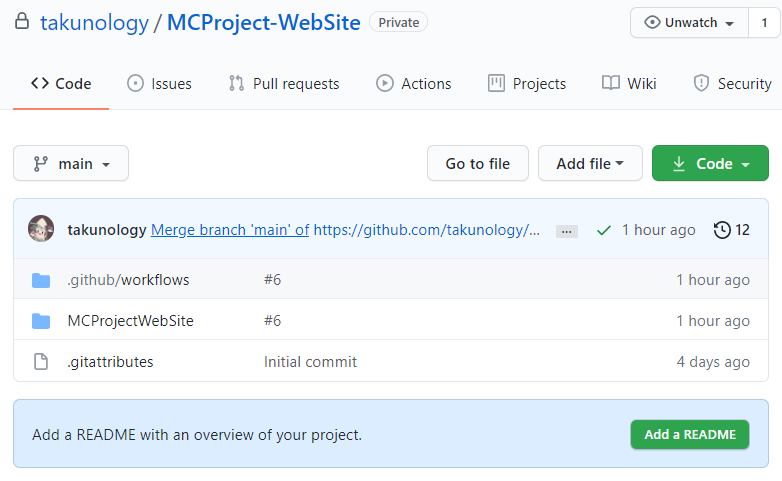
Task: Open the Initial commit message link
Action: coord(310,362)
